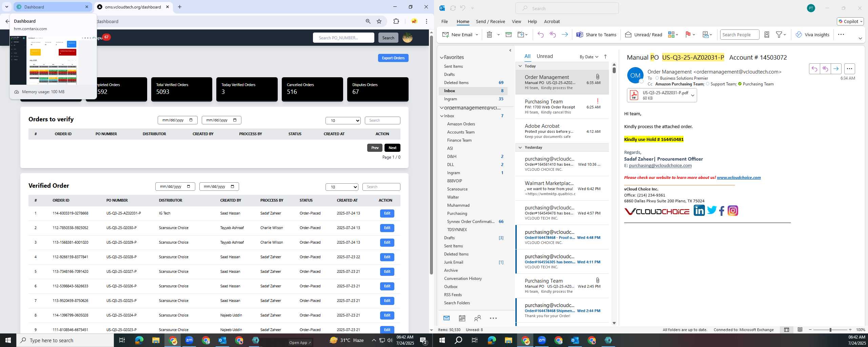The height and width of the screenshot is (347, 868).
Task: Adjust the Outlook zoom slider
Action: 830,330
